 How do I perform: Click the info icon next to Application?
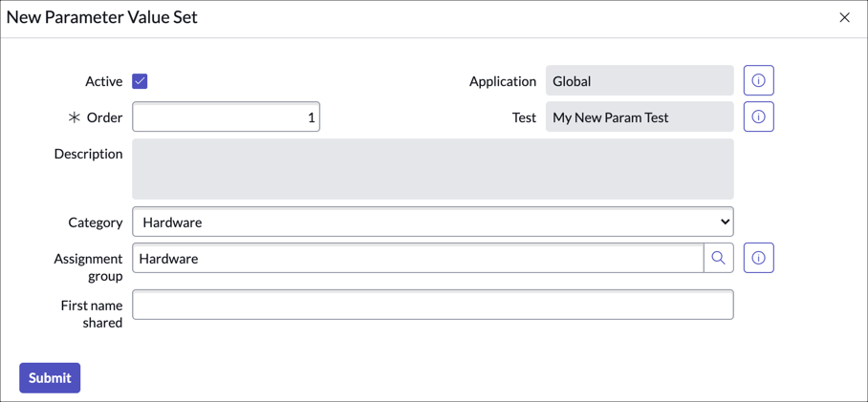click(758, 81)
